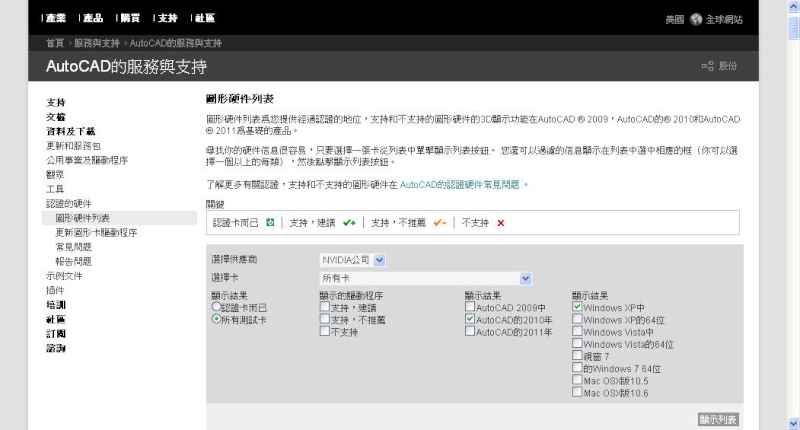Viewport: 800px width, 430px height.
Task: Open the 所有卡 card dropdown
Action: pos(426,279)
